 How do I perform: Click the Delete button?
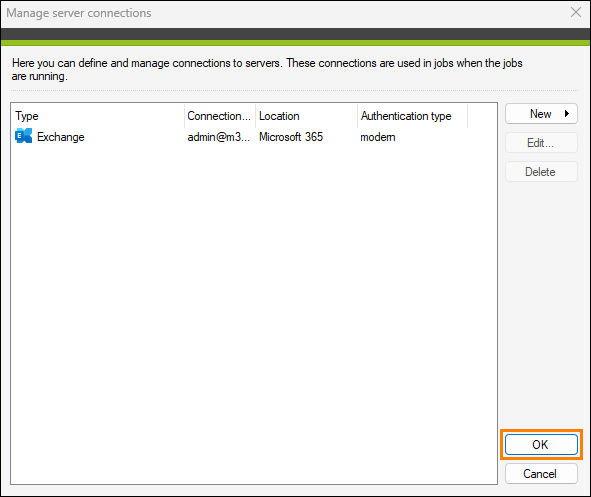pyautogui.click(x=541, y=172)
